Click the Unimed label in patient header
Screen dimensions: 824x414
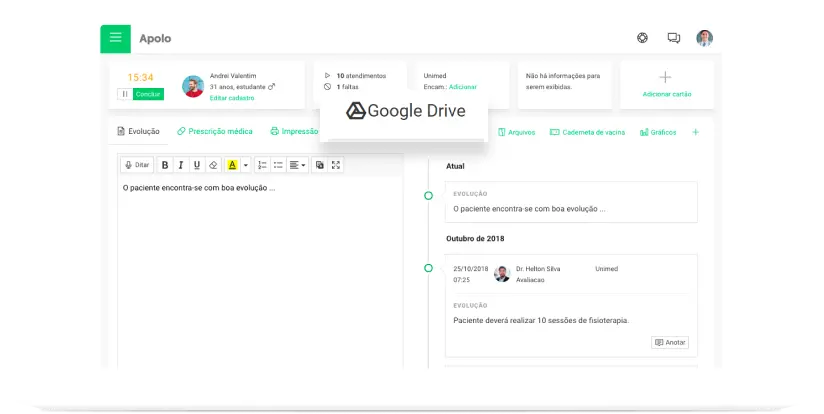coord(435,76)
